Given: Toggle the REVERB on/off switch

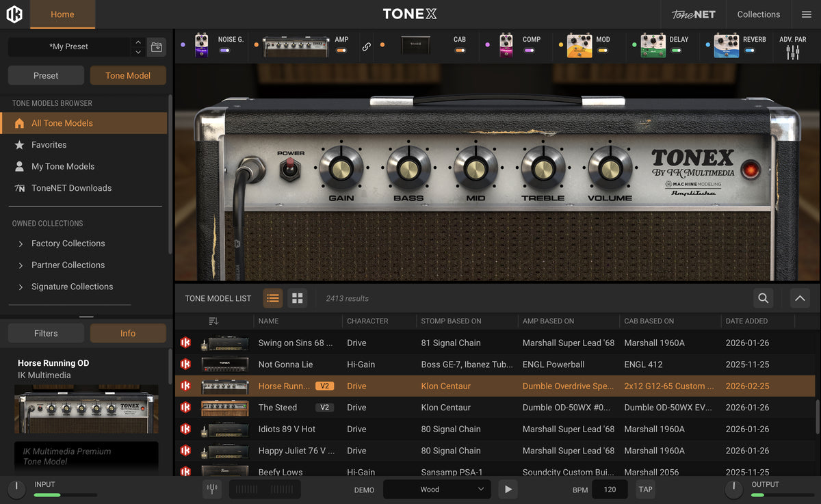Looking at the screenshot, I should pyautogui.click(x=750, y=51).
